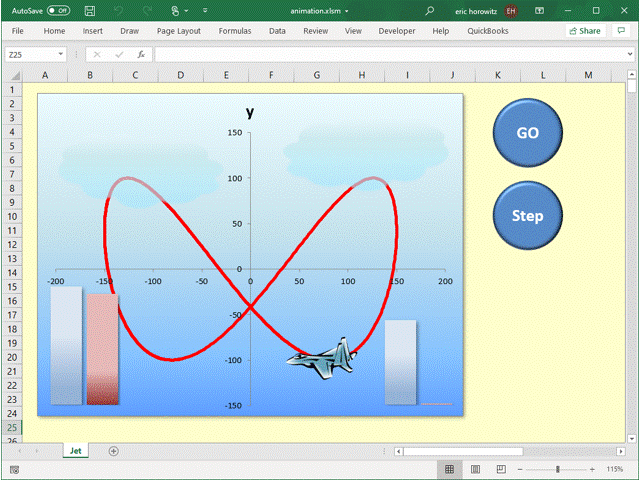The width and height of the screenshot is (640, 480).
Task: Click the zoom slider handle
Action: 557,469
